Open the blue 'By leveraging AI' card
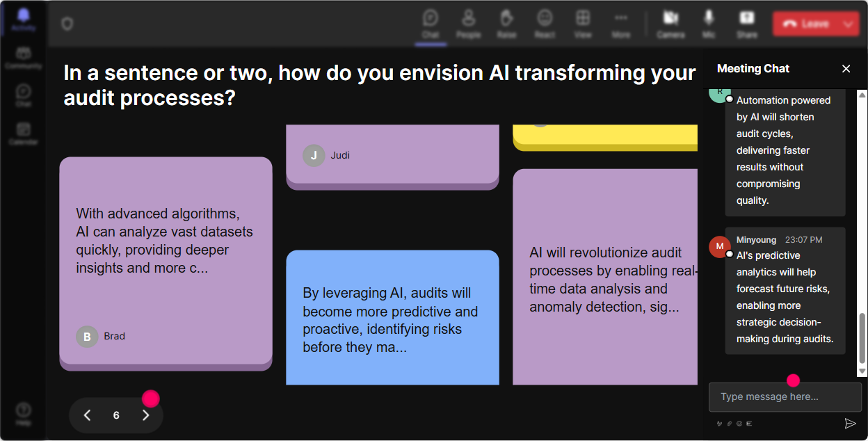 pos(392,317)
